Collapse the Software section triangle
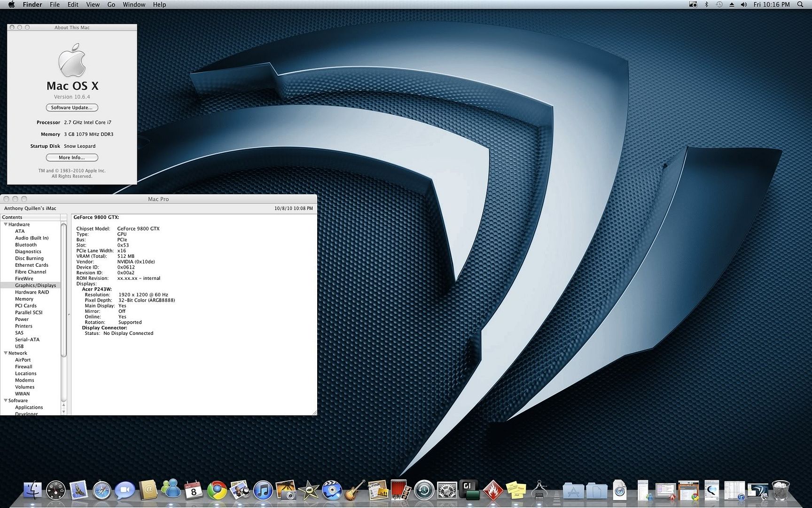Viewport: 812px width, 508px height. point(6,400)
